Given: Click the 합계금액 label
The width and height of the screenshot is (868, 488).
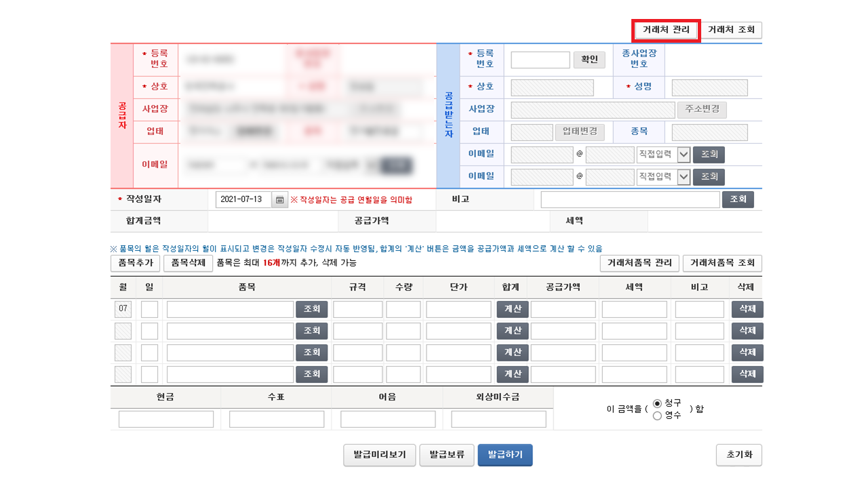Looking at the screenshot, I should point(143,221).
